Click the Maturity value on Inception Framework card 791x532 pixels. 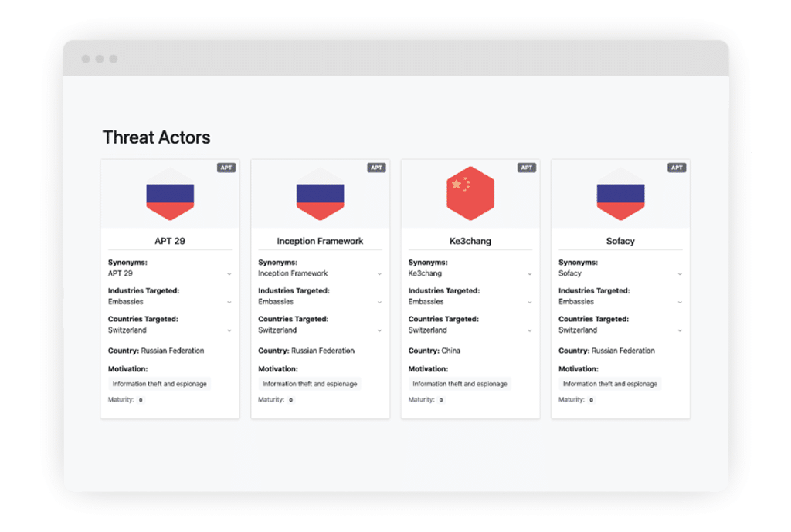pos(290,400)
